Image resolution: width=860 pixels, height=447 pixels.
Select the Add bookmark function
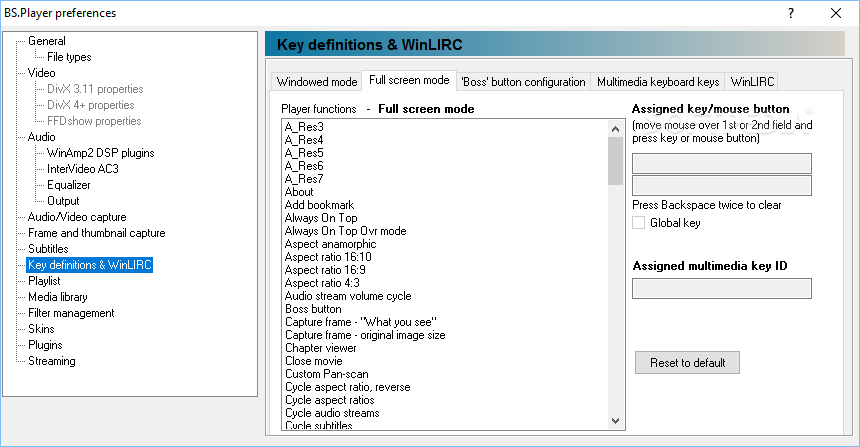pyautogui.click(x=319, y=205)
